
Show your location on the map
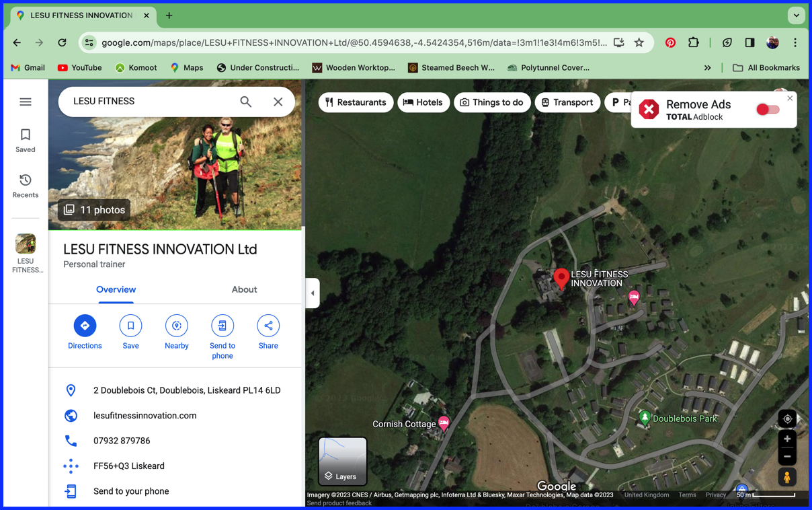787,418
